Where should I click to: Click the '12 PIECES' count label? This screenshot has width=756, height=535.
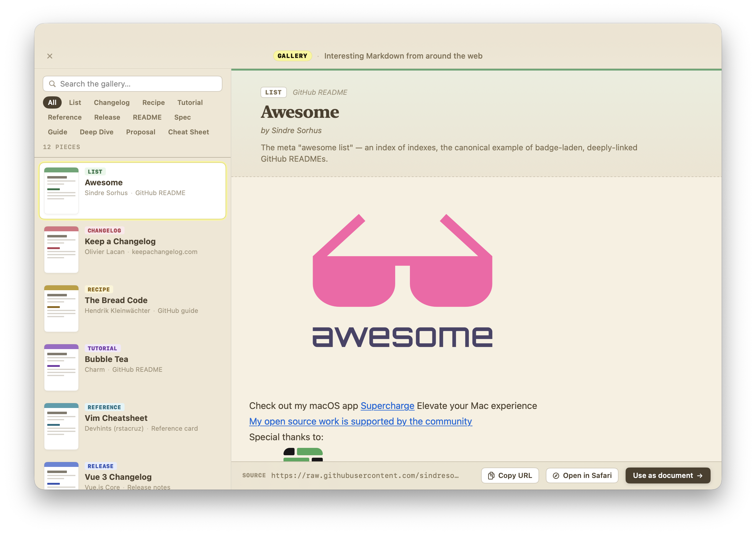point(62,147)
